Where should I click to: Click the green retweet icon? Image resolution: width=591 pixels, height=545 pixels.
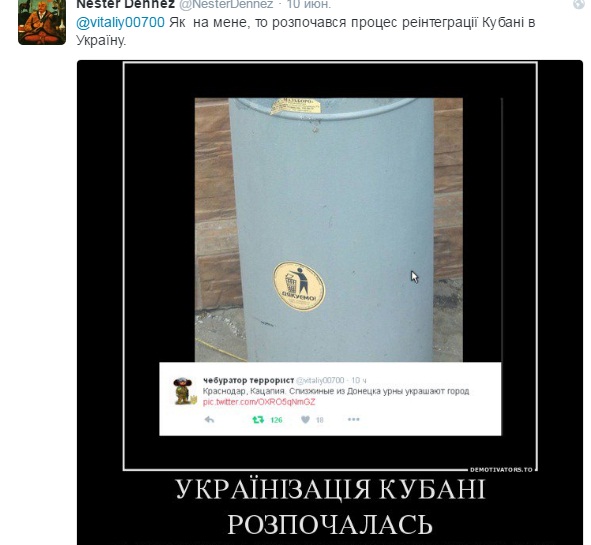click(258, 419)
